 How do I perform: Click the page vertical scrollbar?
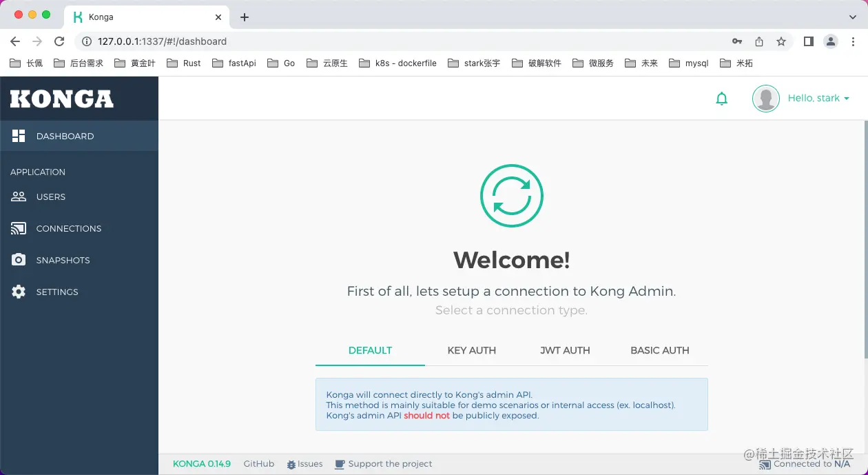(x=865, y=239)
